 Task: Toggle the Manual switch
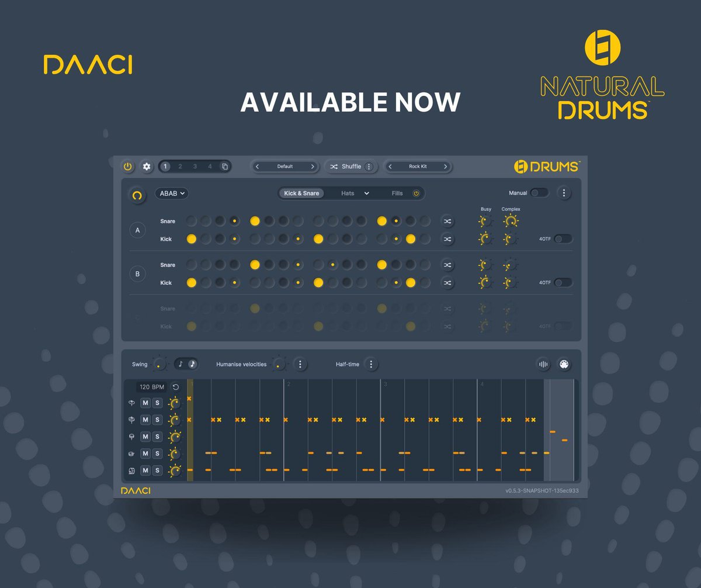539,193
